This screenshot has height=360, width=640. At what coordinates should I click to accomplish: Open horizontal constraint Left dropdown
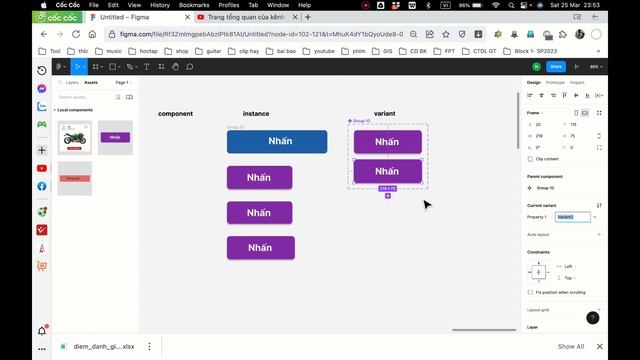point(567,267)
